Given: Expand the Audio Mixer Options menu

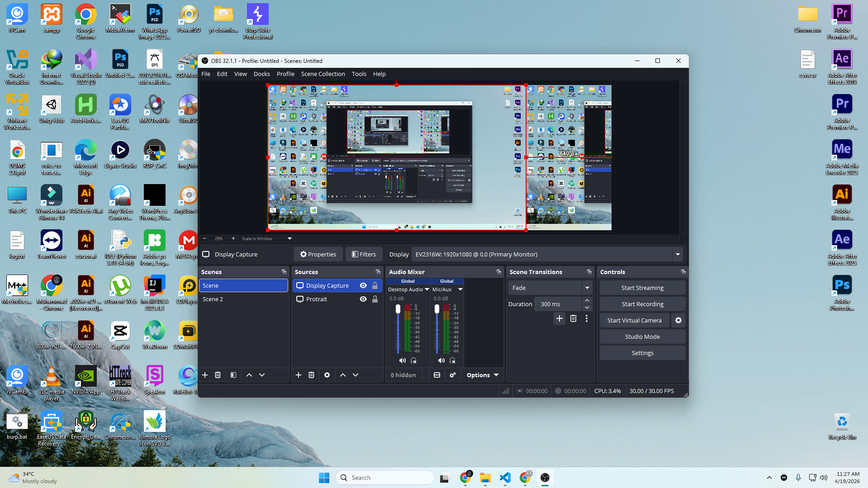Looking at the screenshot, I should 482,375.
